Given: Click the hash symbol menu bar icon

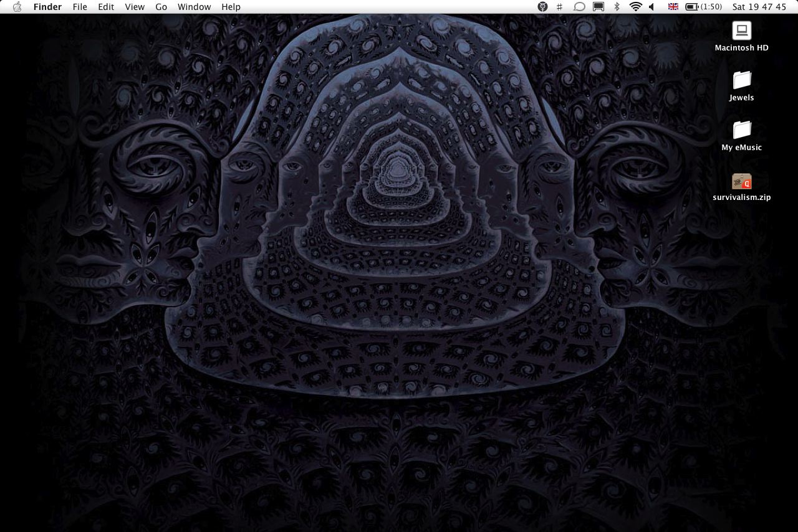Looking at the screenshot, I should (560, 7).
